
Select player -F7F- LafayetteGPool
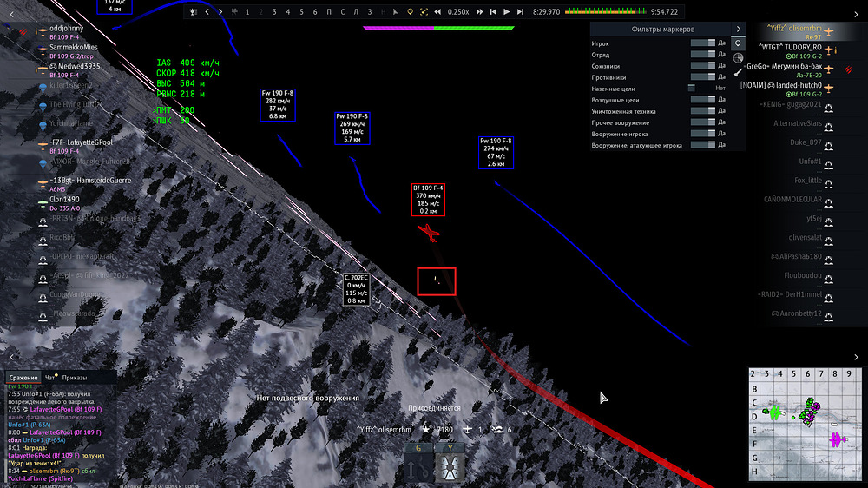[81, 142]
